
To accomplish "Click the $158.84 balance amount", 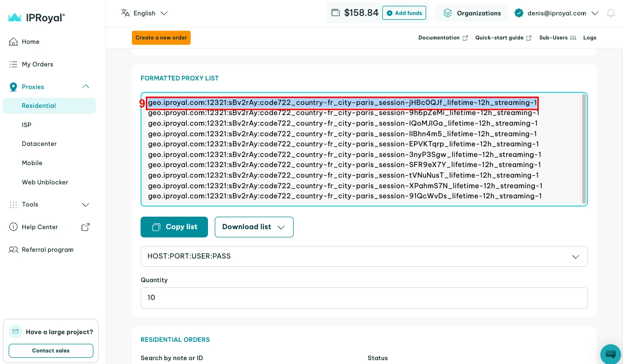I will [361, 13].
